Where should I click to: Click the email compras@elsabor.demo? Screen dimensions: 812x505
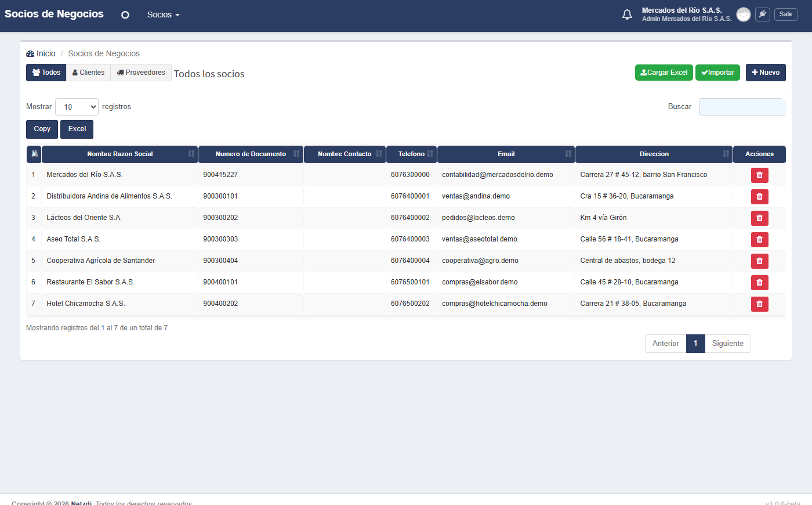[480, 282]
